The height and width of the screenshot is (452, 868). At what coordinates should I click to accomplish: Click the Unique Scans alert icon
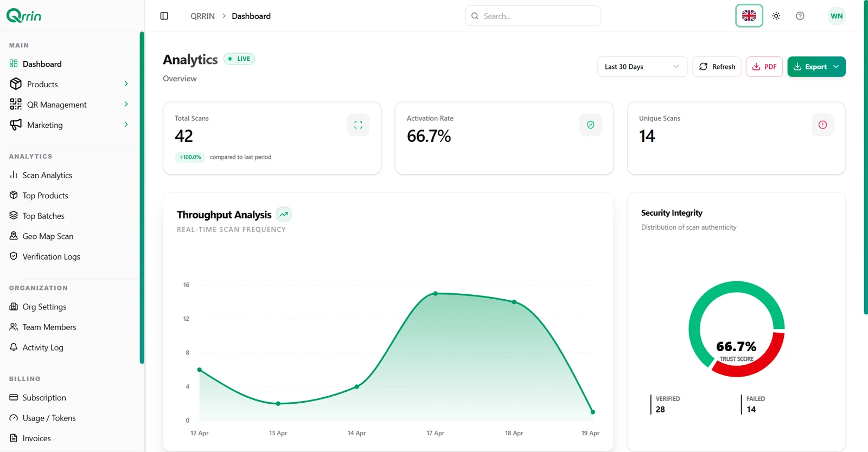[823, 125]
